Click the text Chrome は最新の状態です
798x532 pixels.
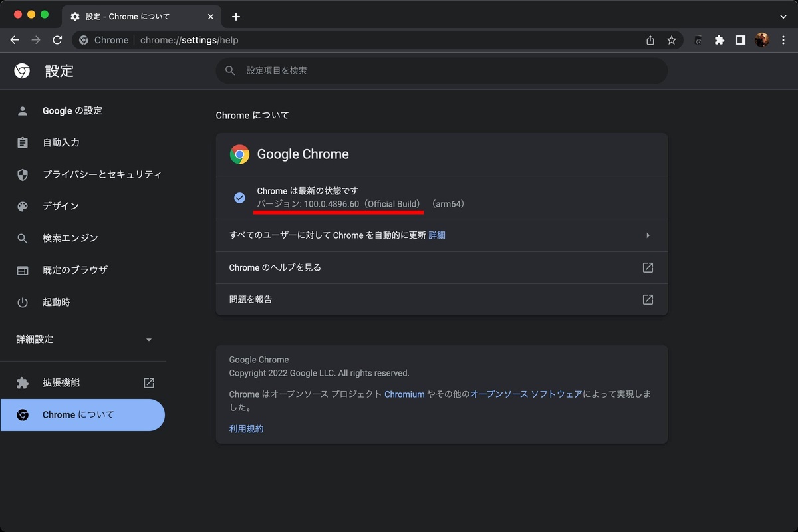click(308, 191)
